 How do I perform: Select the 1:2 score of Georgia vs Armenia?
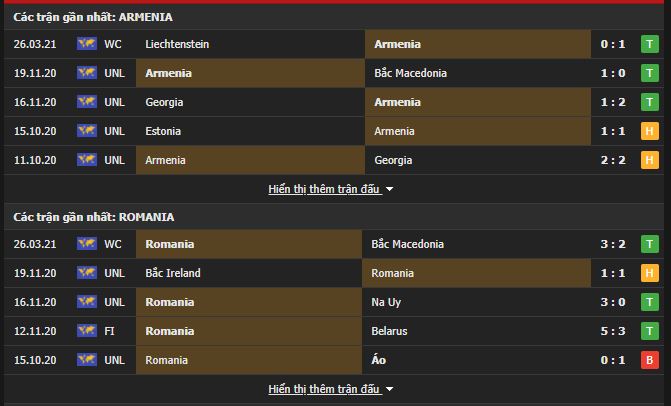(613, 102)
